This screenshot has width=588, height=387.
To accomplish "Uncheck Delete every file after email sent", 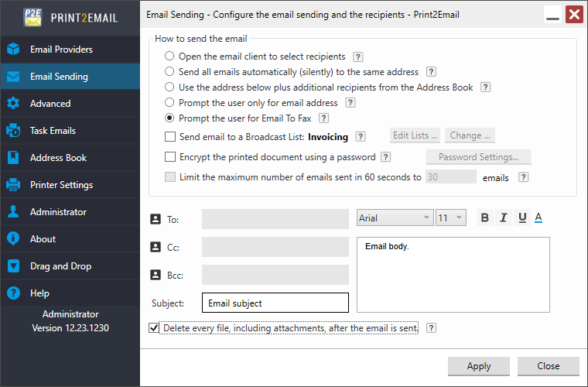I will point(154,328).
